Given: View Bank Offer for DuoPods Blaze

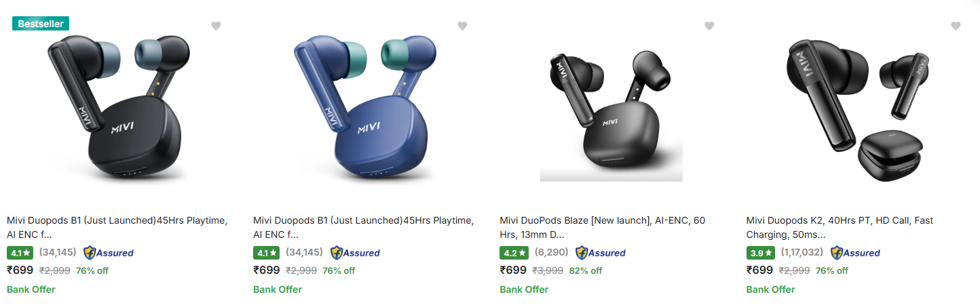Looking at the screenshot, I should [x=524, y=289].
